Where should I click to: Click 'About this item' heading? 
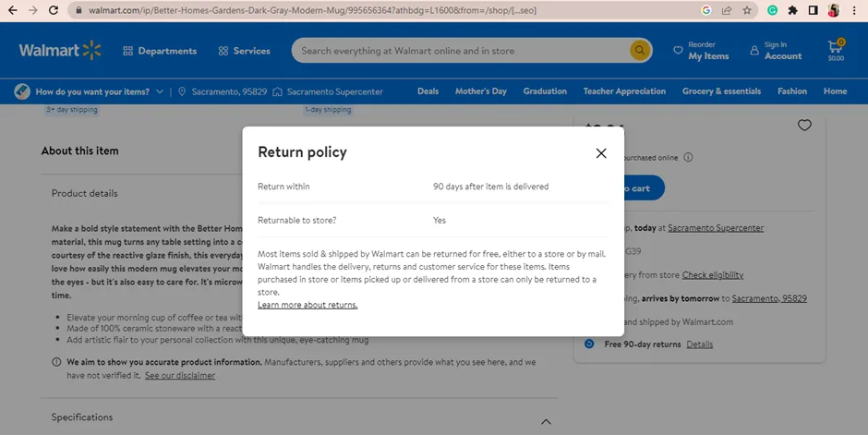[x=79, y=151]
